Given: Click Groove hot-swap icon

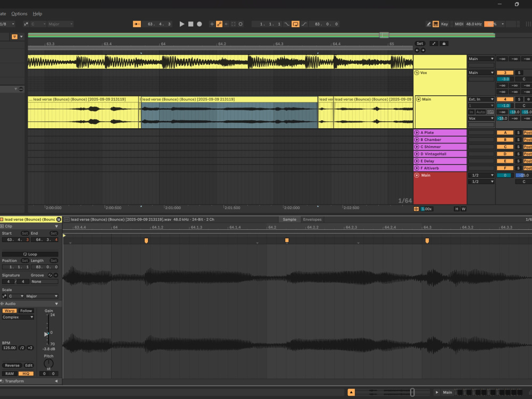Looking at the screenshot, I should tap(50, 275).
